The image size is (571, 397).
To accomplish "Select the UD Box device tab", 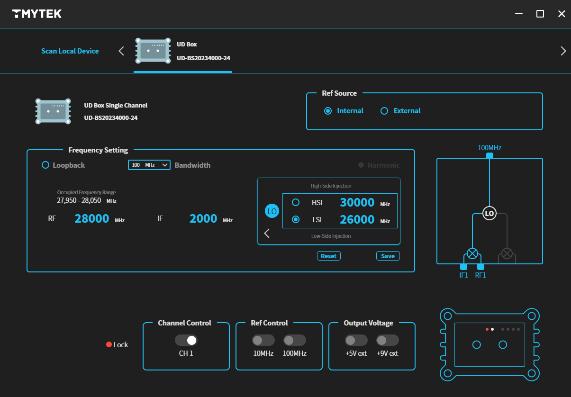I will [183, 51].
